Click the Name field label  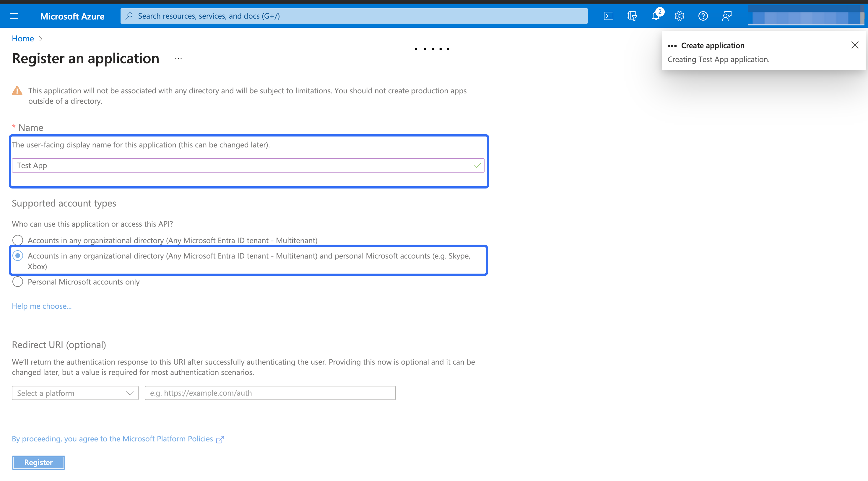pos(31,128)
